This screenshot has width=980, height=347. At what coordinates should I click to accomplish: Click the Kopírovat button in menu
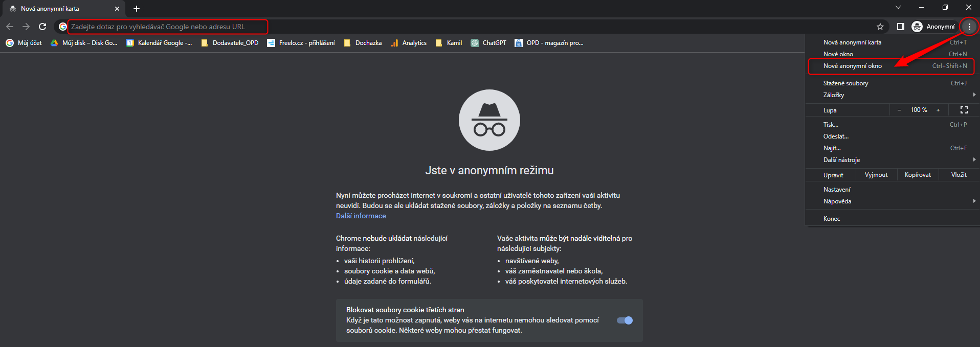pyautogui.click(x=918, y=175)
